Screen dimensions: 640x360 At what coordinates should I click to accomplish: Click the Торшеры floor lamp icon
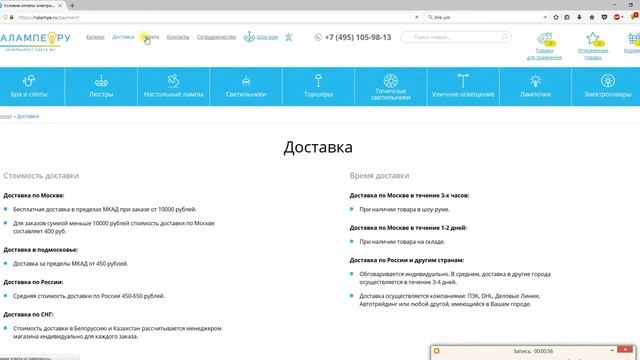click(318, 80)
